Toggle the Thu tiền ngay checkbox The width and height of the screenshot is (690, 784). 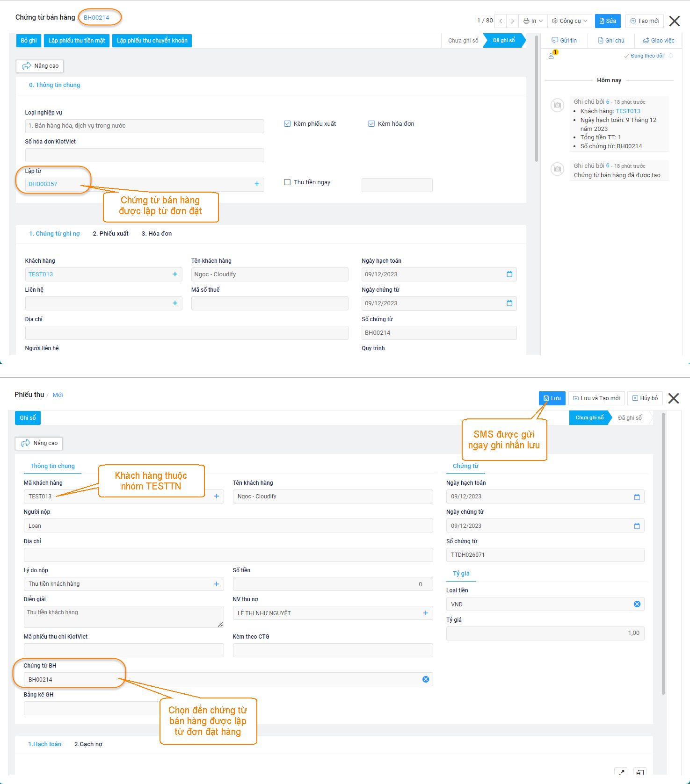click(287, 182)
